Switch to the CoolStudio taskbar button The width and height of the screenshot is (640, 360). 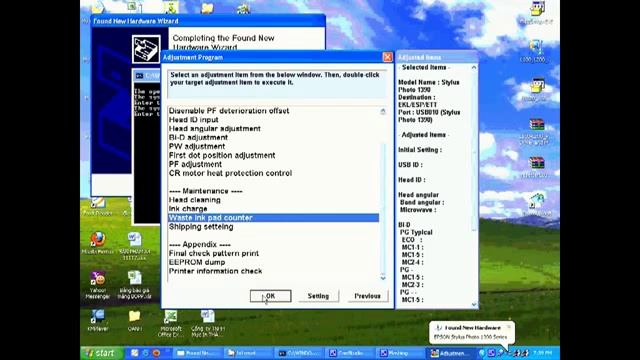(349, 353)
